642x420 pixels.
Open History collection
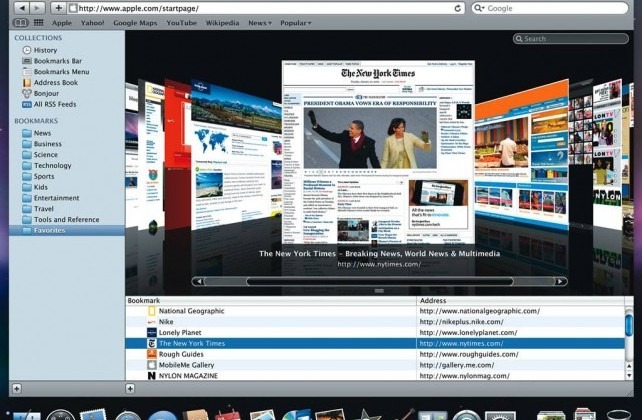pos(45,50)
